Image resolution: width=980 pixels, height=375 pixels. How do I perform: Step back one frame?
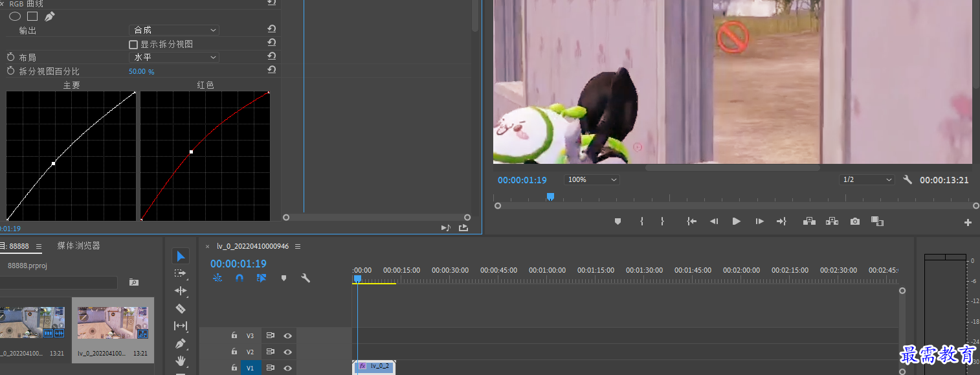click(x=714, y=222)
